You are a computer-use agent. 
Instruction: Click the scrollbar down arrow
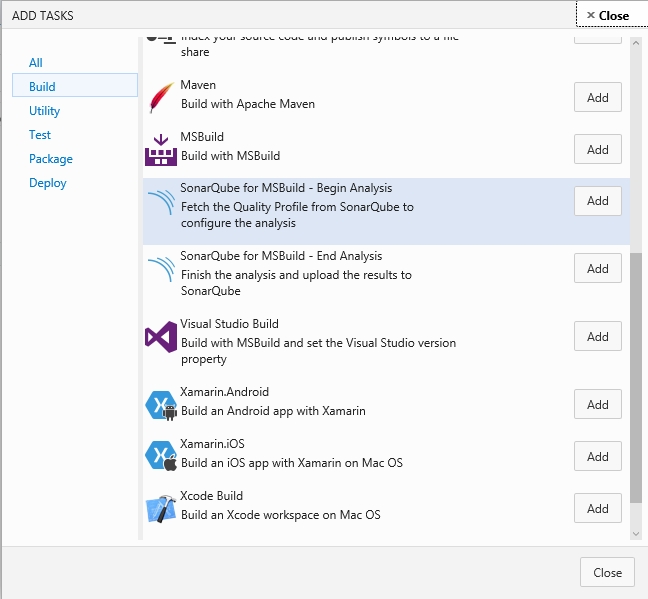pyautogui.click(x=636, y=534)
